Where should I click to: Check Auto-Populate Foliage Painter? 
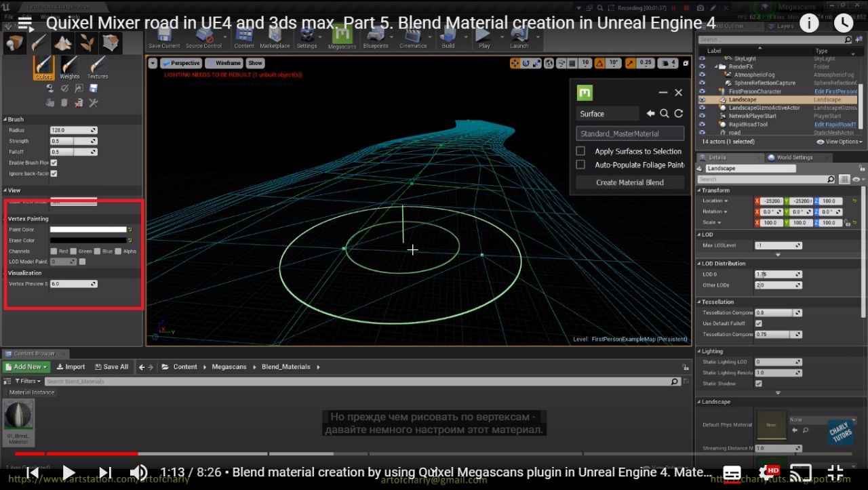(580, 165)
